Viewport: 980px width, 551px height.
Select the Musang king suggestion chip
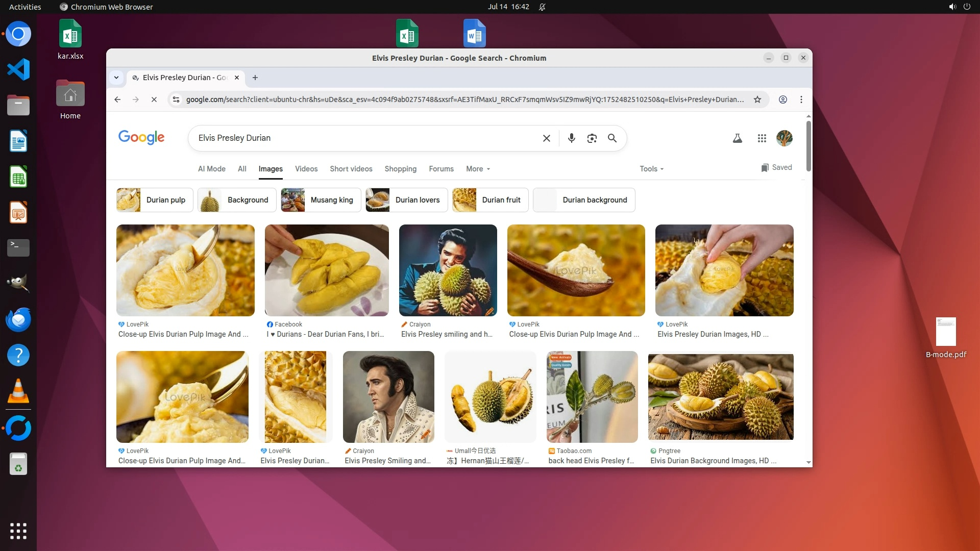321,200
